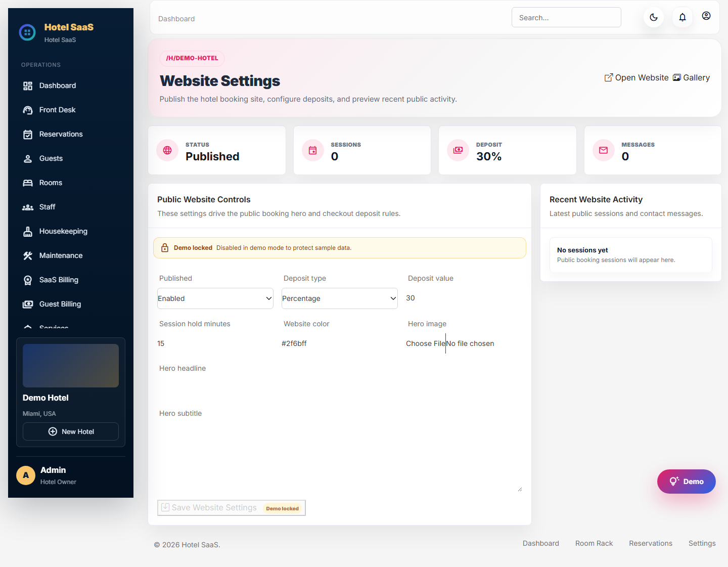Click the Demo Hotel thumbnail image

71,366
